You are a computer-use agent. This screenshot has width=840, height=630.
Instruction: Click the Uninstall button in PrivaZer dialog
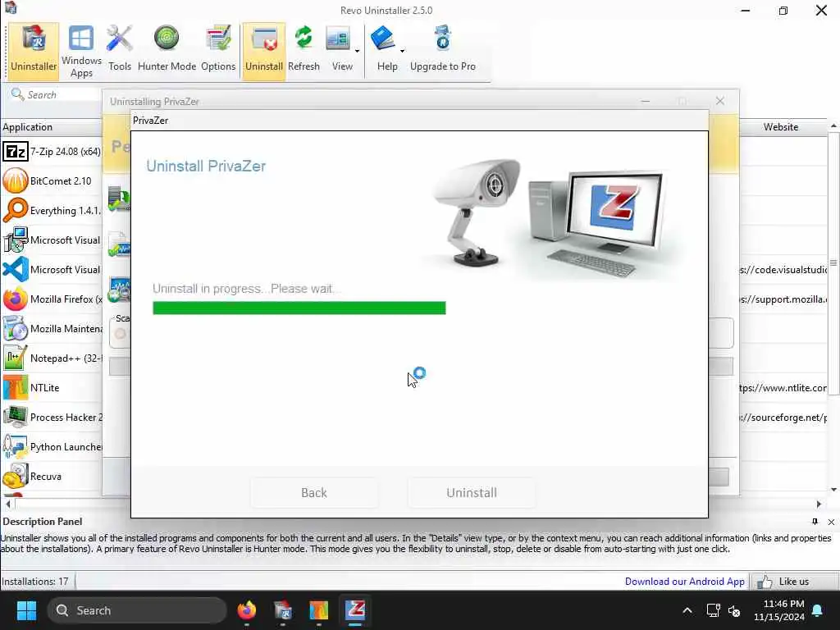(x=472, y=492)
